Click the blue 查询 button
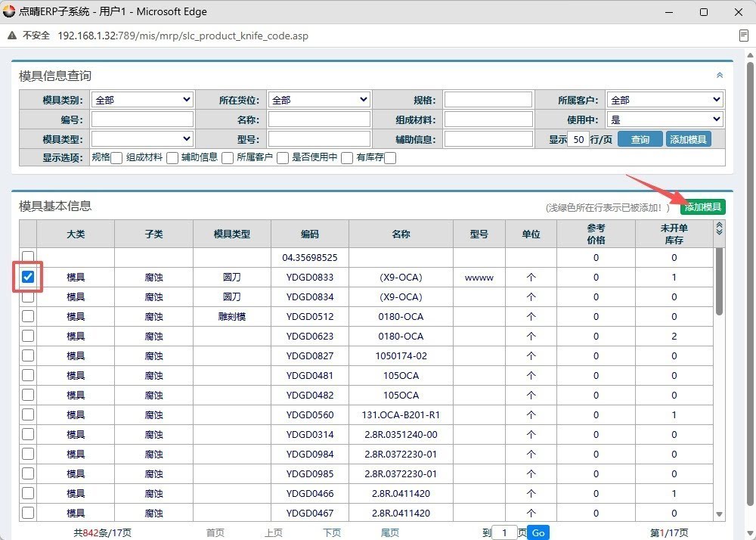The height and width of the screenshot is (540, 756). coord(640,139)
